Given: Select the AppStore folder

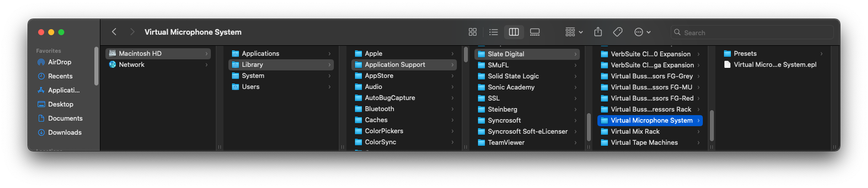Looking at the screenshot, I should click(404, 75).
